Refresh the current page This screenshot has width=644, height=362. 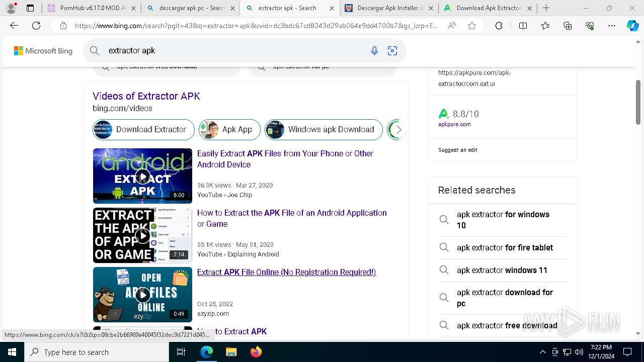(x=36, y=26)
